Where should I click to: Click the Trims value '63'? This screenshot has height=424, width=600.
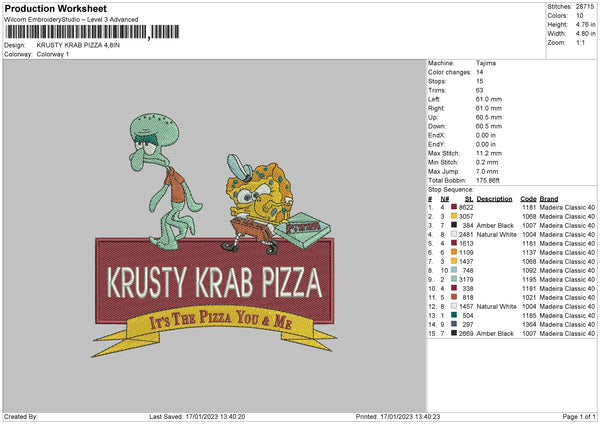coord(479,90)
